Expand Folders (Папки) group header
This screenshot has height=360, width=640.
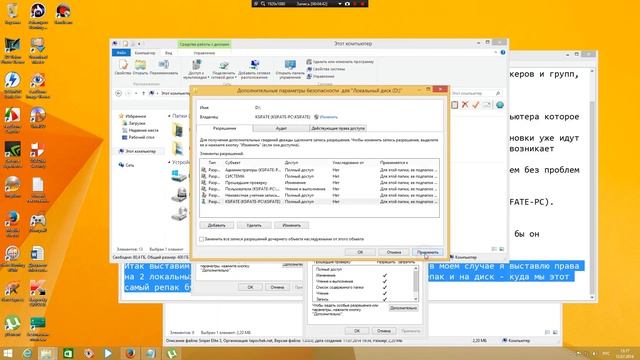click(x=169, y=116)
